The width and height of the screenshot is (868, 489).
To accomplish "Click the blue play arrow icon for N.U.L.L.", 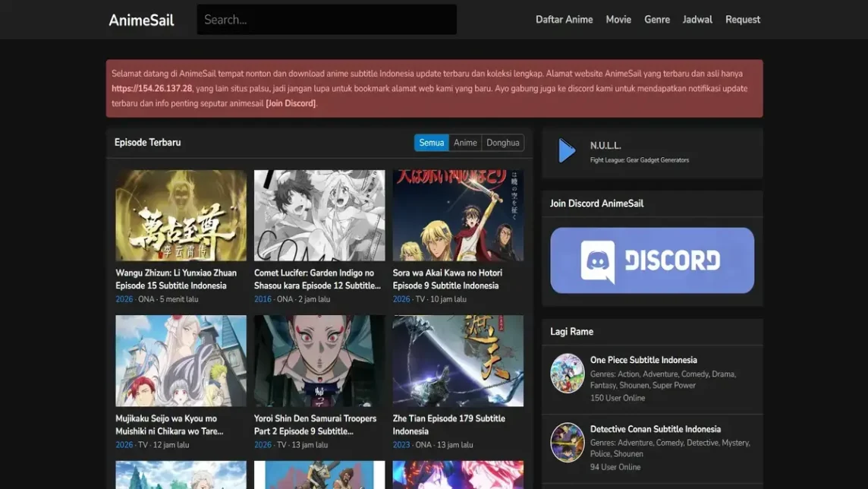I will (x=567, y=150).
